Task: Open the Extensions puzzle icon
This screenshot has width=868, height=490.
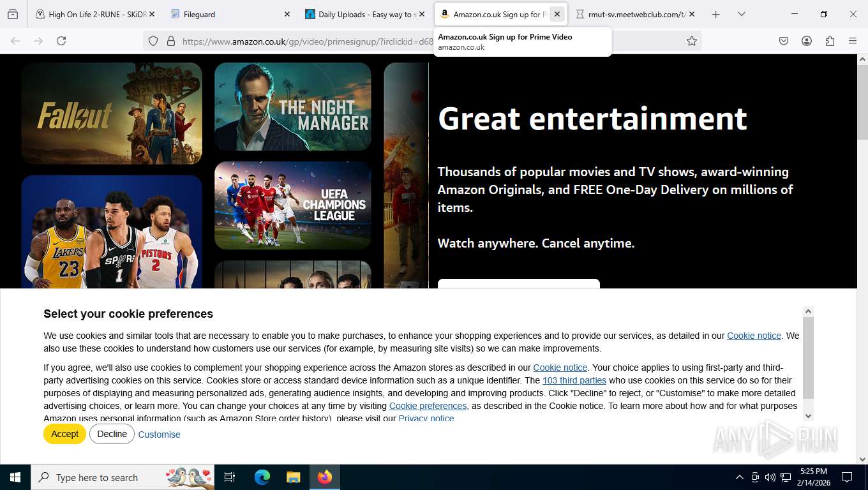Action: point(830,41)
